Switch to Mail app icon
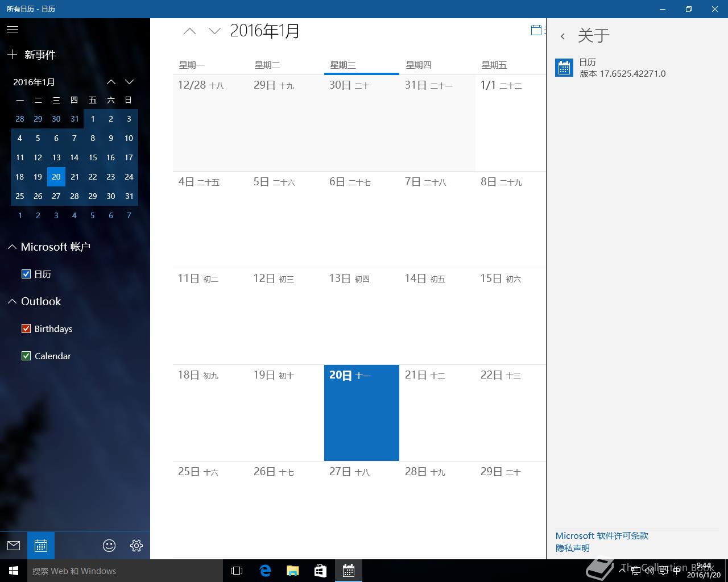The width and height of the screenshot is (728, 582). pos(14,546)
